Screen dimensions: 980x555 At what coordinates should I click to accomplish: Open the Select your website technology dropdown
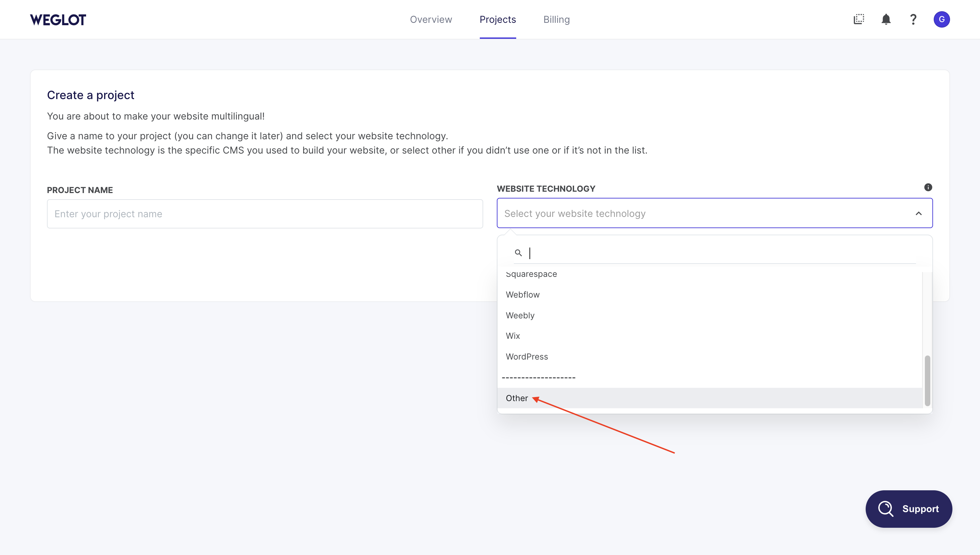[715, 213]
